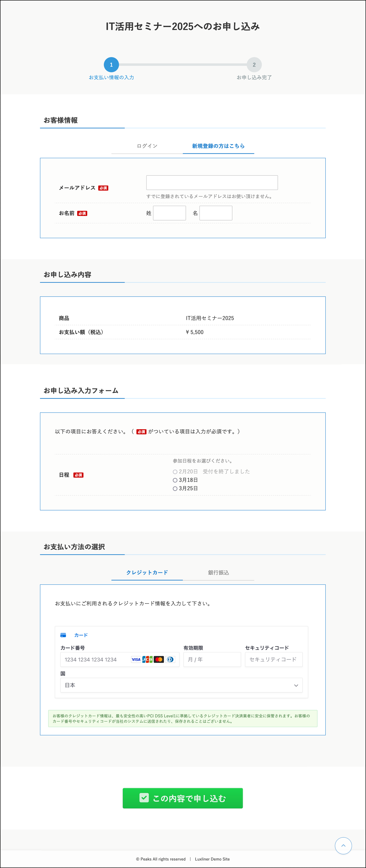Screen dimensions: 366x868
Task: Switch to the ログイン tab
Action: pyautogui.click(x=147, y=146)
